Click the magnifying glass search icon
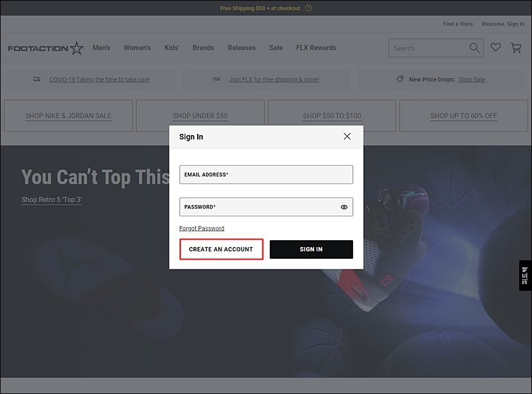The height and width of the screenshot is (394, 532). coord(474,48)
